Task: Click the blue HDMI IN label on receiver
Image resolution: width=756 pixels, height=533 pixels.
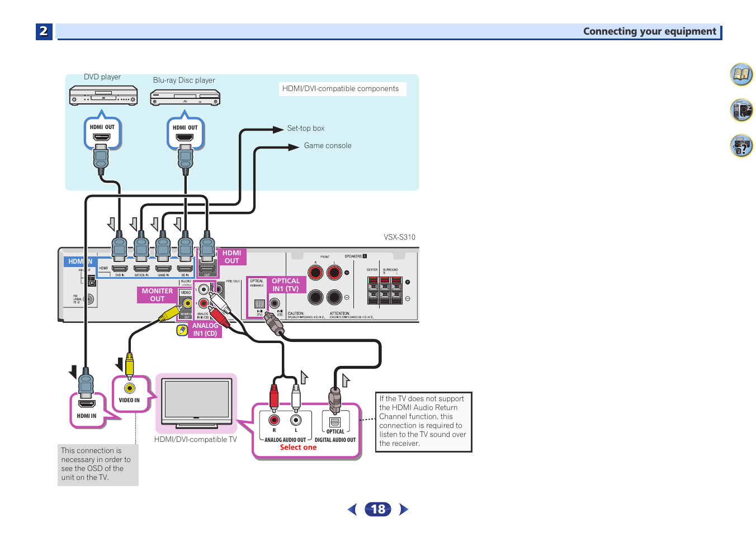Action: click(x=80, y=261)
